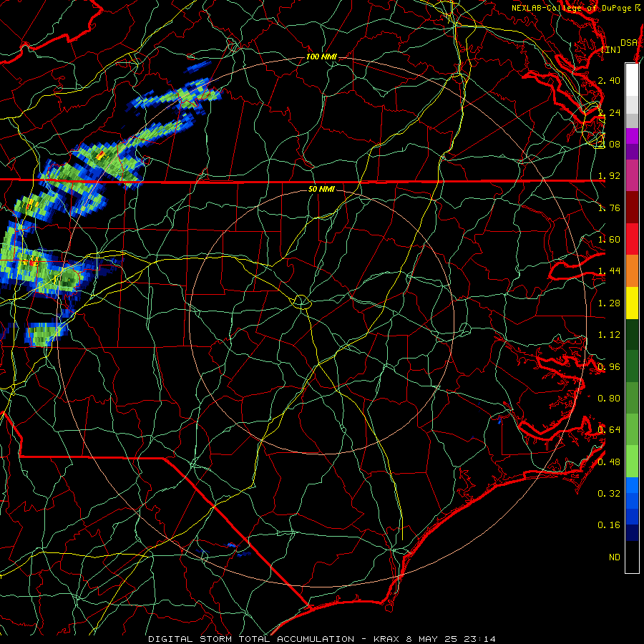Click the 1.44 legend value

(609, 271)
